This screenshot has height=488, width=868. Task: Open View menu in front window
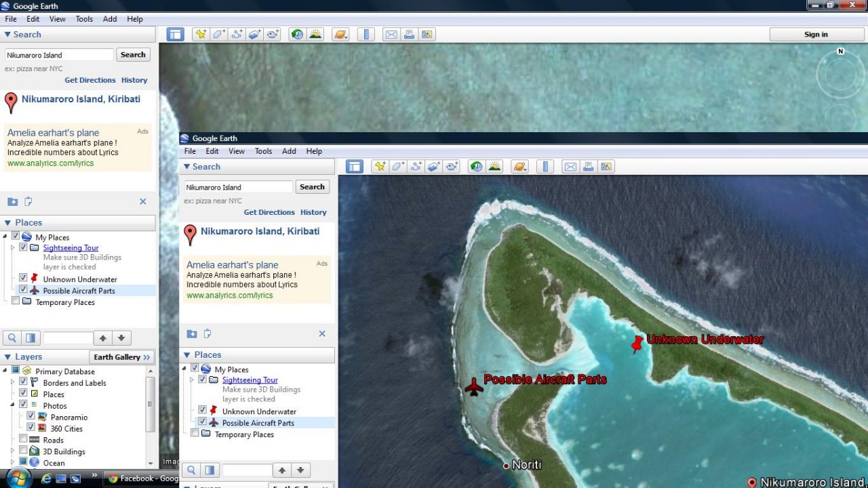pos(237,151)
